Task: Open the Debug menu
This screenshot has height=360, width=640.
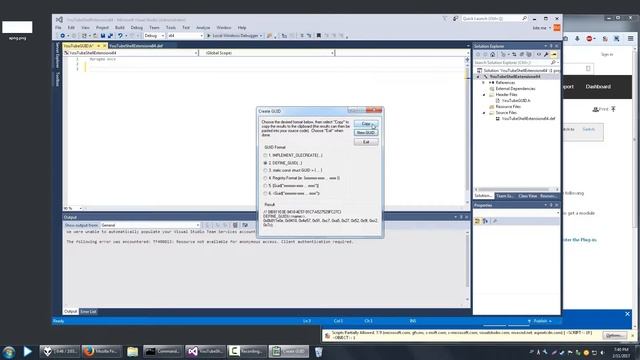Action: pyautogui.click(x=136, y=28)
